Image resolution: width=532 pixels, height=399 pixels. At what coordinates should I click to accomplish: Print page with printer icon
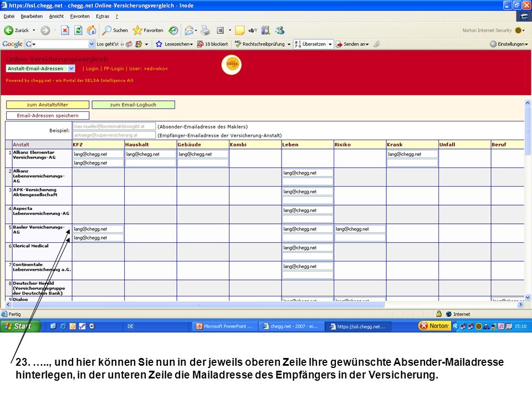205,30
